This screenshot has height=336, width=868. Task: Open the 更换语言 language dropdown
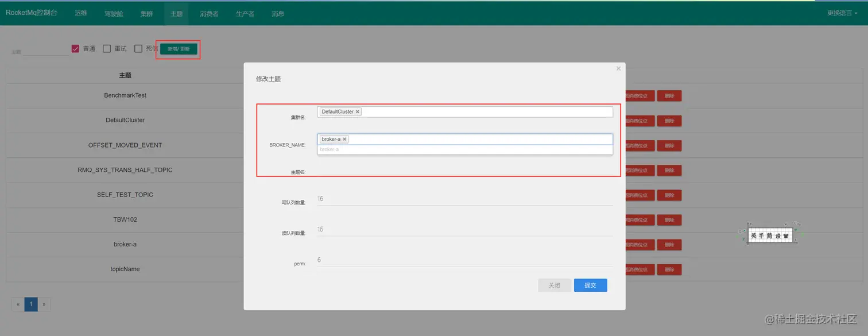pyautogui.click(x=842, y=13)
